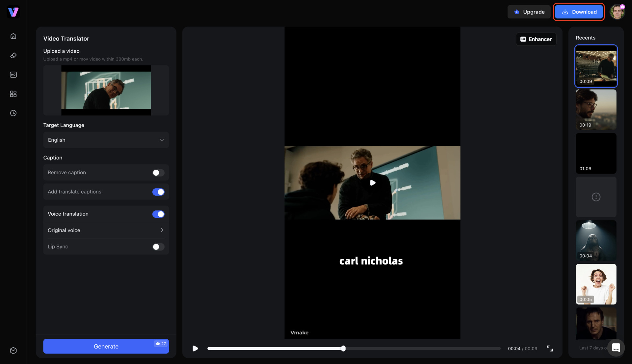The image size is (632, 364).
Task: Select the eraser tool icon in sidebar
Action: [x=13, y=56]
